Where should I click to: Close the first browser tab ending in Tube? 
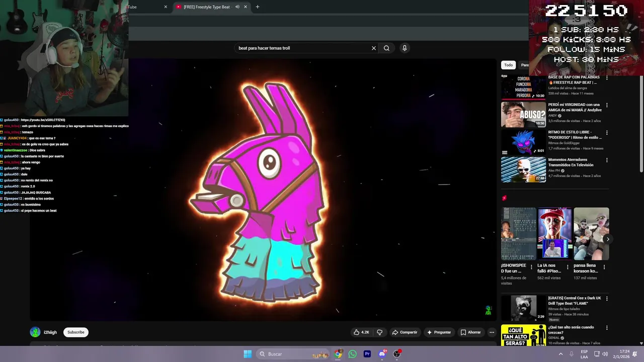pos(166,7)
